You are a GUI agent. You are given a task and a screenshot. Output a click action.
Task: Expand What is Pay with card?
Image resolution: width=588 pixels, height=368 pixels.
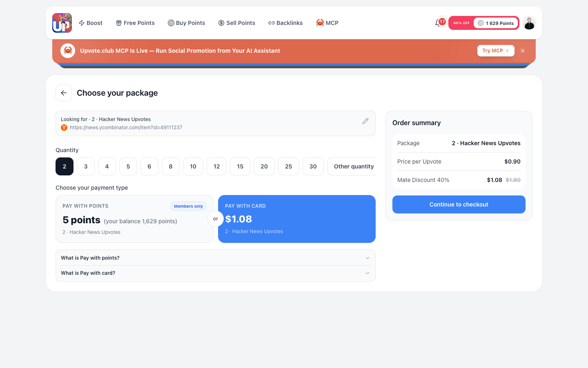[216, 273]
